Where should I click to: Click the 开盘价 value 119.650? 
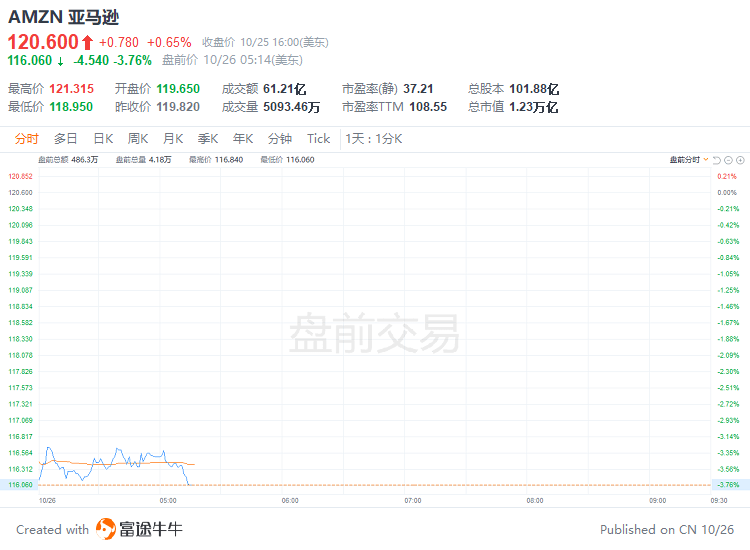(178, 89)
